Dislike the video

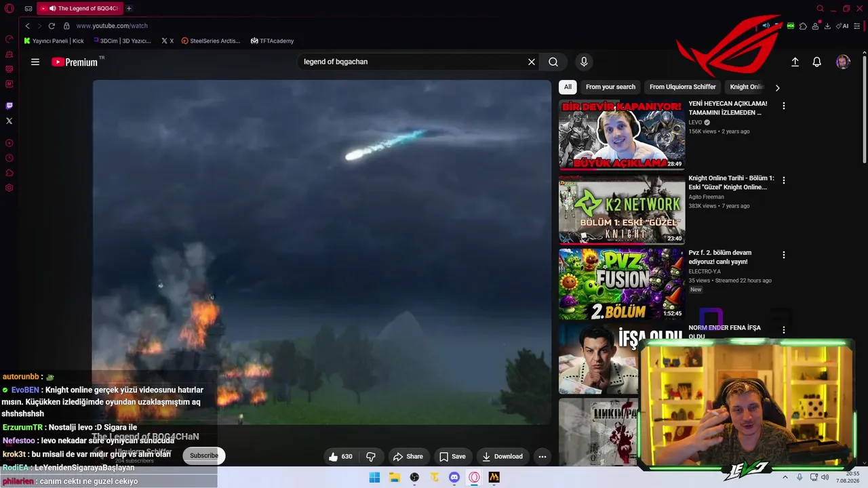(x=371, y=457)
